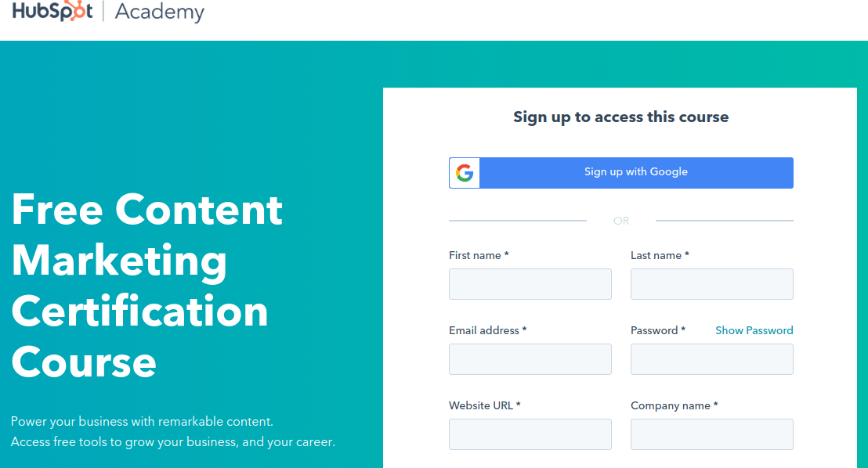Click into the Email address field
The image size is (868, 468).
pyautogui.click(x=530, y=359)
